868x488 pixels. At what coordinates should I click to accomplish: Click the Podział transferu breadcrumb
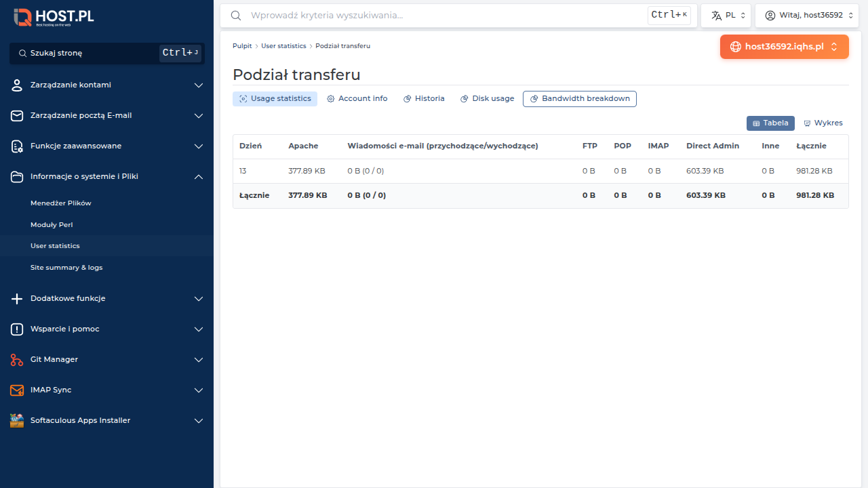(x=342, y=46)
